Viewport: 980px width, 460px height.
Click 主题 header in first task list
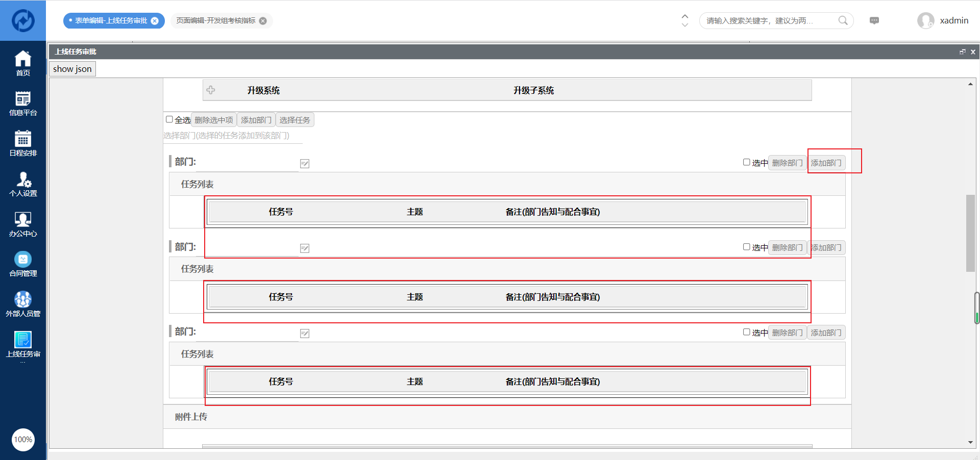(x=415, y=212)
